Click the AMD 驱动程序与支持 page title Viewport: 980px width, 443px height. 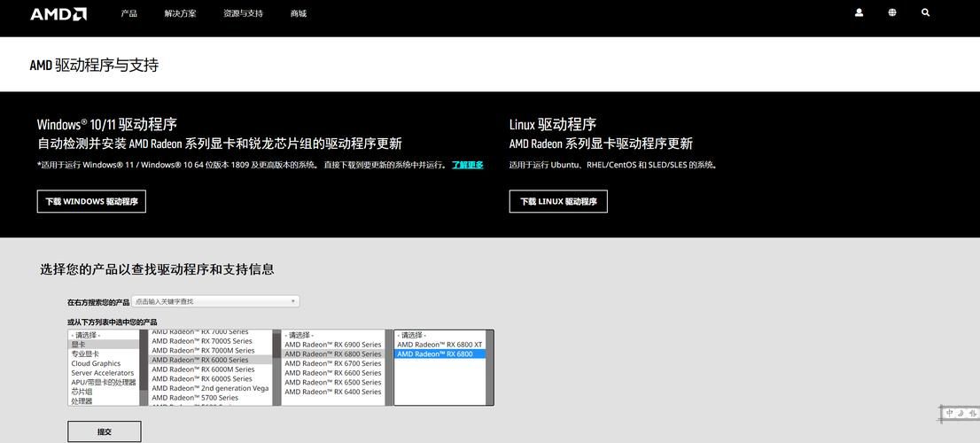pyautogui.click(x=95, y=65)
